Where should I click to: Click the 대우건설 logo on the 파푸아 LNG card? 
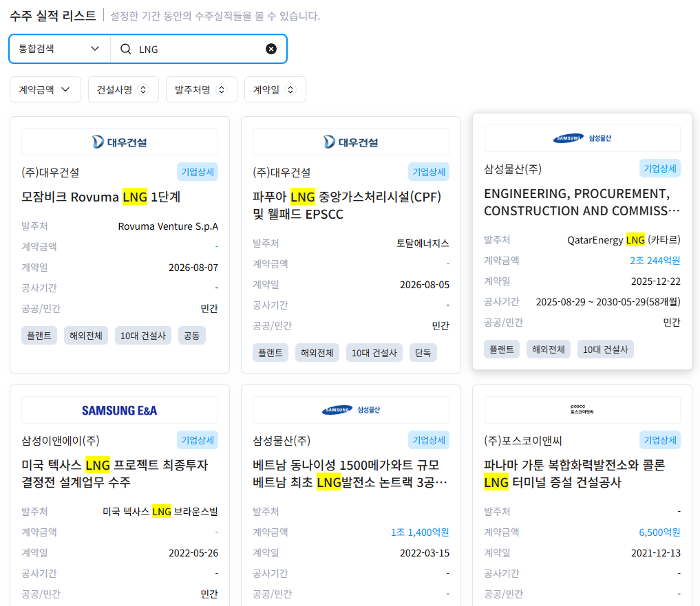[x=351, y=142]
